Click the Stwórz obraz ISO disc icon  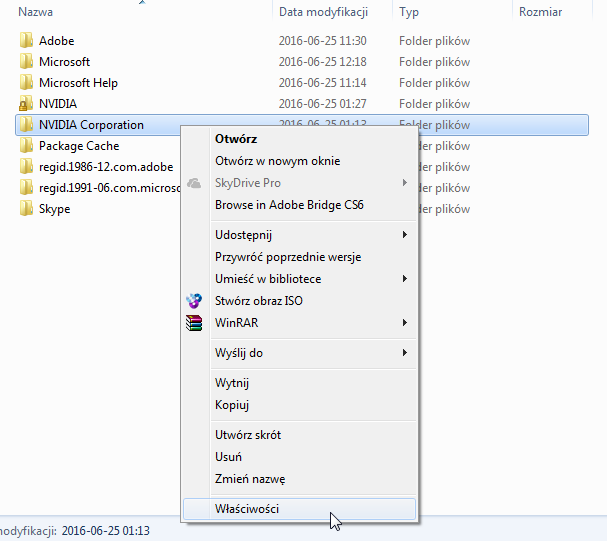[x=194, y=301]
